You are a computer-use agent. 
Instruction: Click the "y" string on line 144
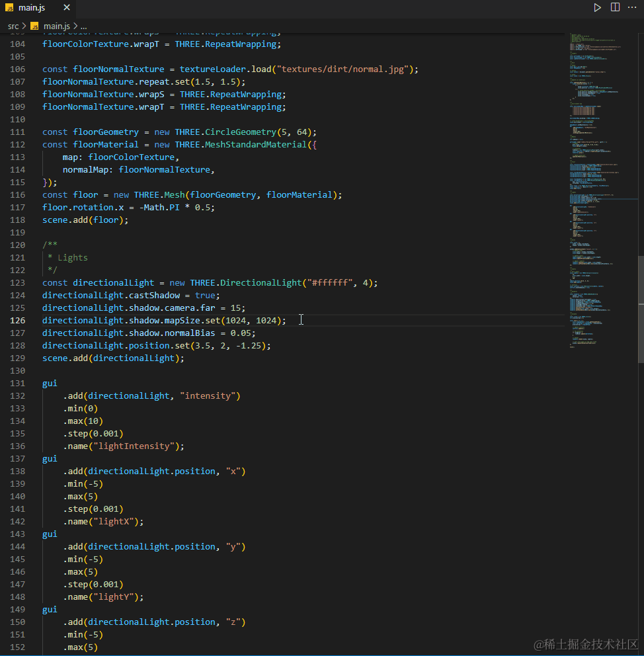click(233, 546)
